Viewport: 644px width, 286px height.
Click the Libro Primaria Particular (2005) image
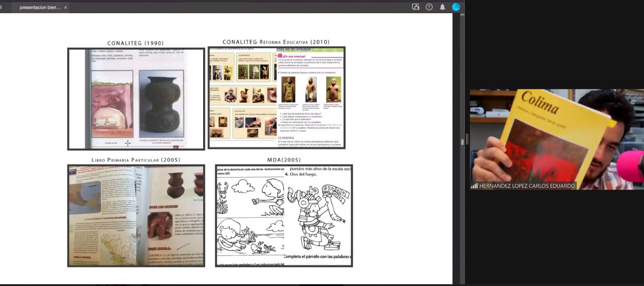[x=136, y=216]
